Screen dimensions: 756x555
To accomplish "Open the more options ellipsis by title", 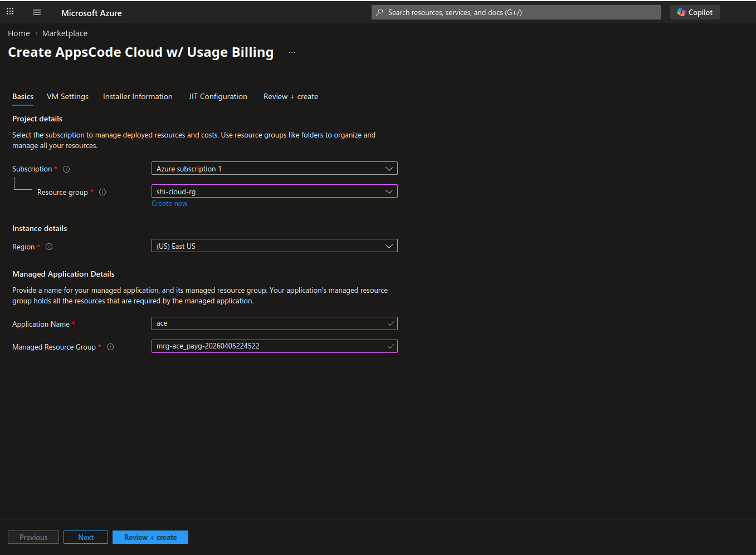I will click(x=292, y=52).
